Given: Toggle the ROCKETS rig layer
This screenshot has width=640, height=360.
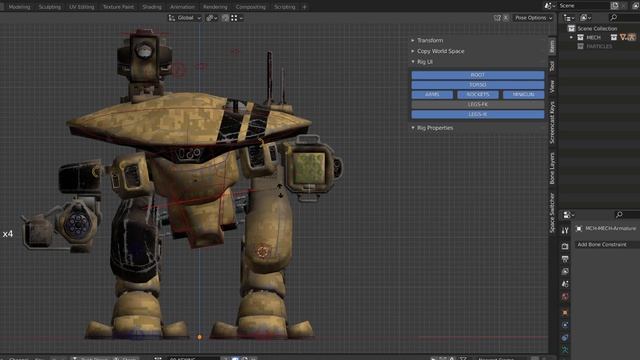Looking at the screenshot, I should pos(478,95).
